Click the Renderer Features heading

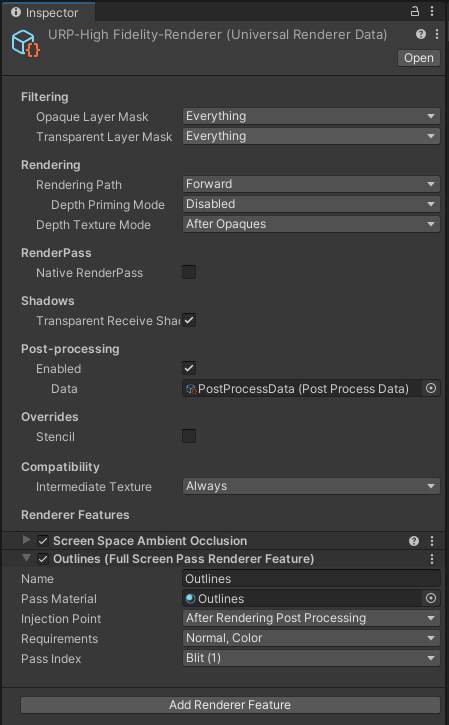click(x=75, y=515)
